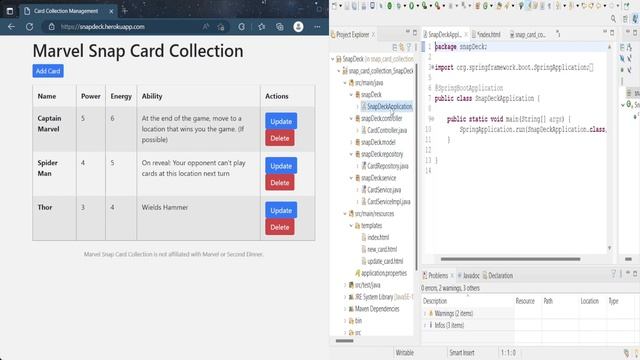
Task: Switch to the Java perspective icon
Action: pyautogui.click(x=635, y=19)
